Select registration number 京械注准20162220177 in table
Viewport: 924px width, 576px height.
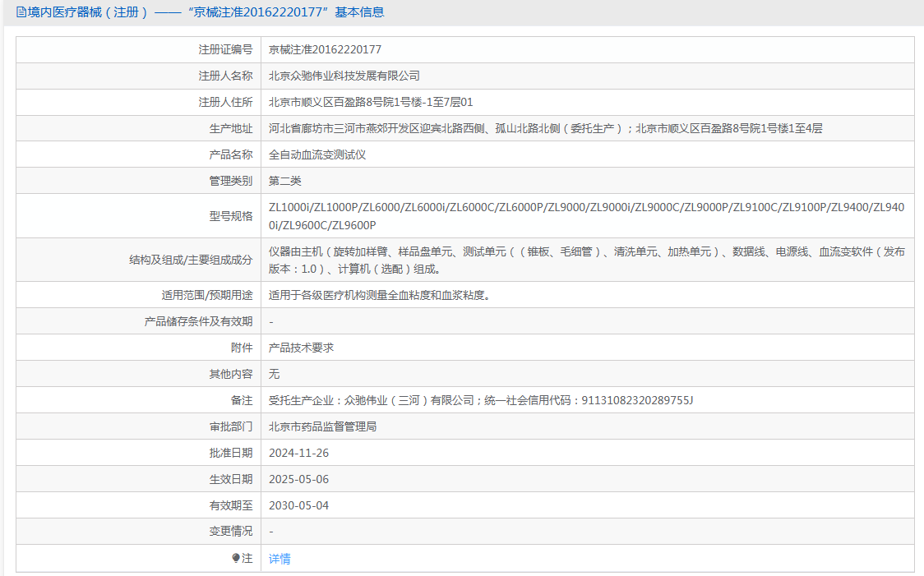326,49
